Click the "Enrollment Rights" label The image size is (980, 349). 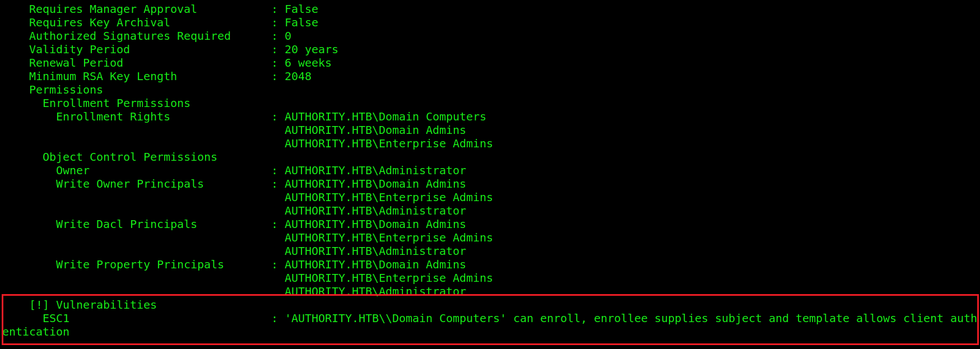[113, 117]
